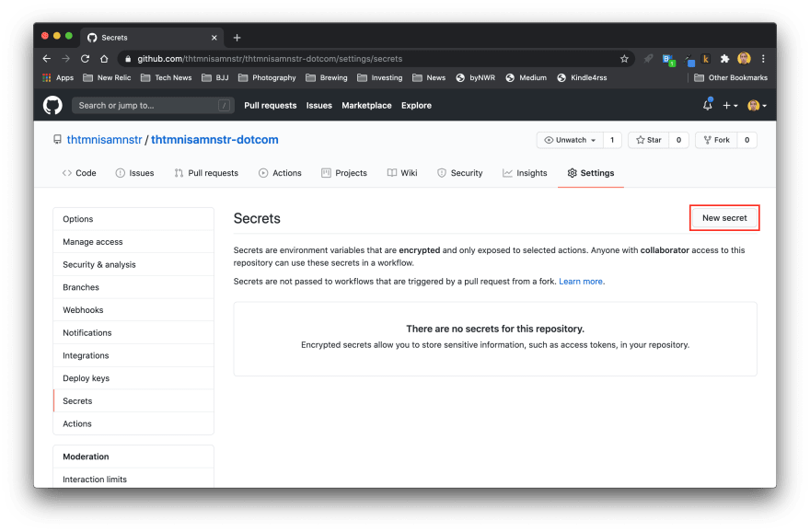Reload the page using the refresh icon
The height and width of the screenshot is (532, 810).
87,59
